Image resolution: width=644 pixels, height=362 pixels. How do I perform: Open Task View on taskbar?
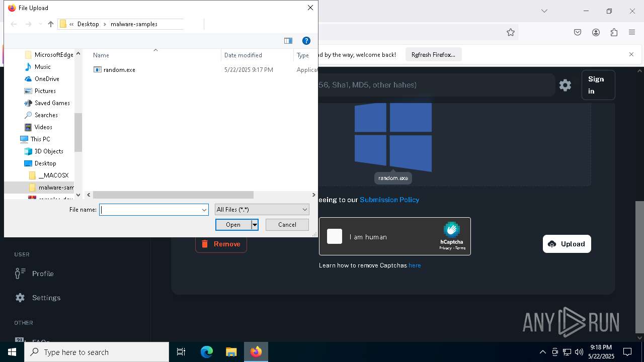[x=181, y=352]
